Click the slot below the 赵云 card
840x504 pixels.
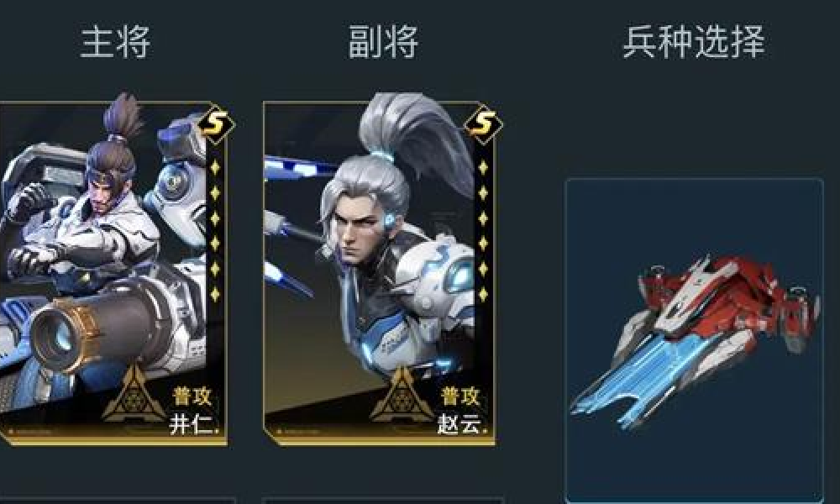[x=382, y=501]
